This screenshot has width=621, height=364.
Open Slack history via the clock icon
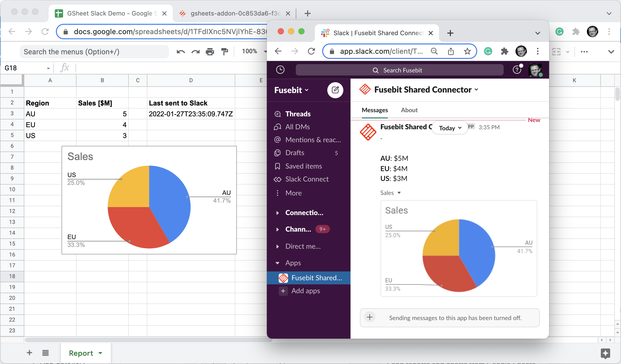[x=280, y=70]
